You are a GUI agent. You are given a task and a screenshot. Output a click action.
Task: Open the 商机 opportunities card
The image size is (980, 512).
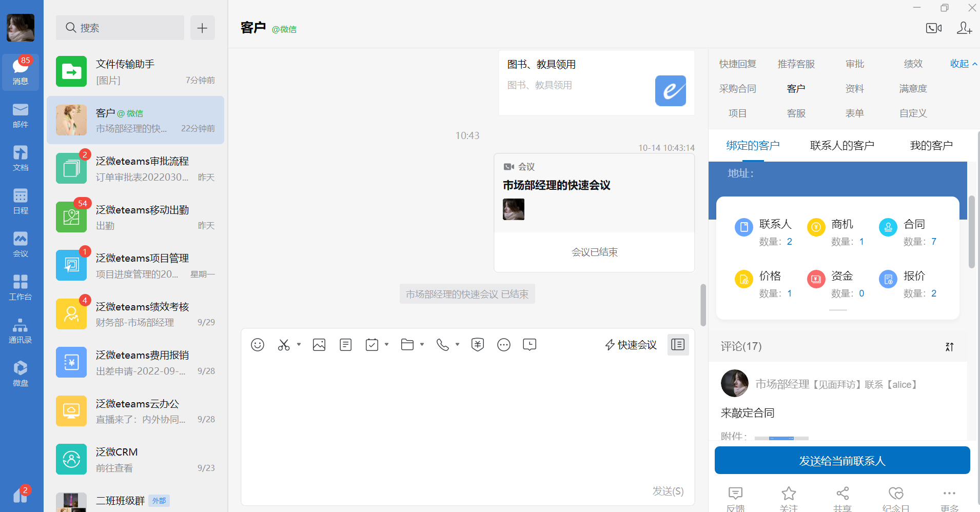(x=836, y=232)
